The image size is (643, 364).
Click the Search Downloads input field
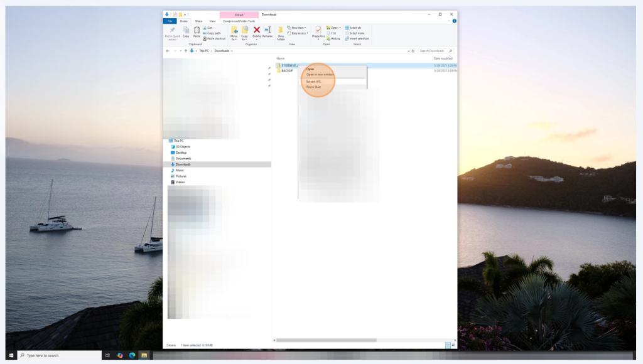tap(433, 51)
